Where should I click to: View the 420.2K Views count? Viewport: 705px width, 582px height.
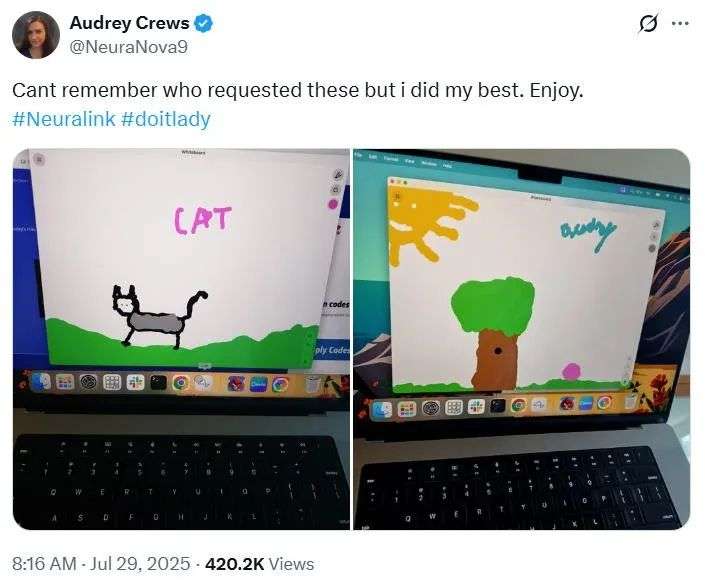259,564
